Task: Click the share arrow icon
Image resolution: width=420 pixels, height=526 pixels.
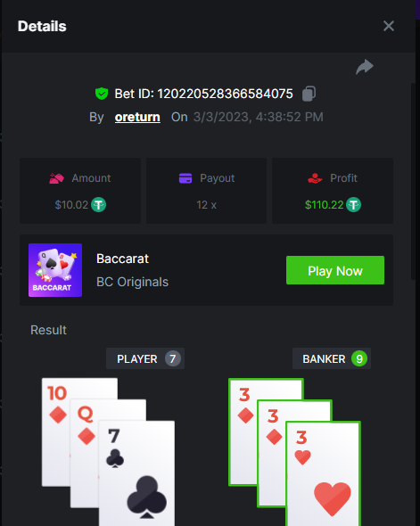Action: (365, 67)
